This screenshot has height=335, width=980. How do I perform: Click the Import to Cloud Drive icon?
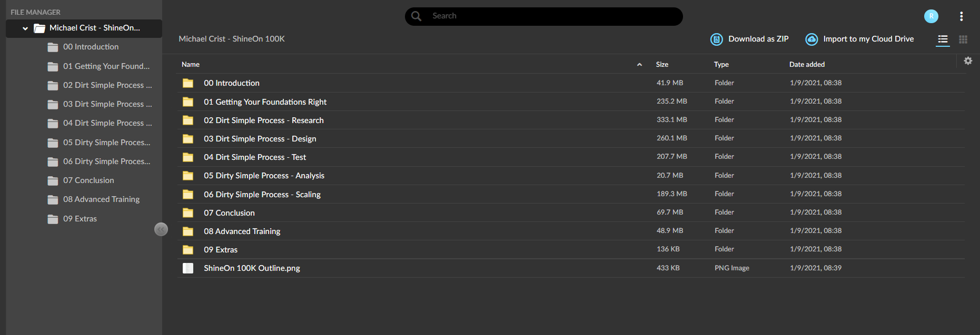click(x=811, y=39)
